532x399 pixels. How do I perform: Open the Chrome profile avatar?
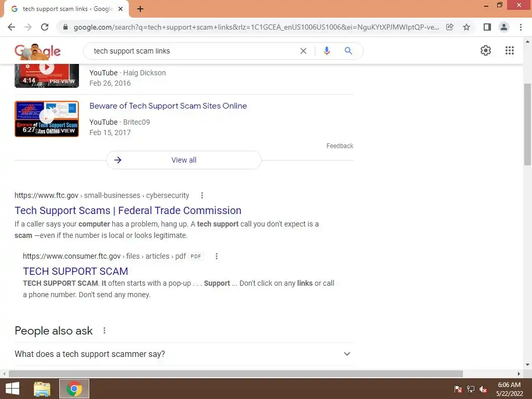(504, 27)
